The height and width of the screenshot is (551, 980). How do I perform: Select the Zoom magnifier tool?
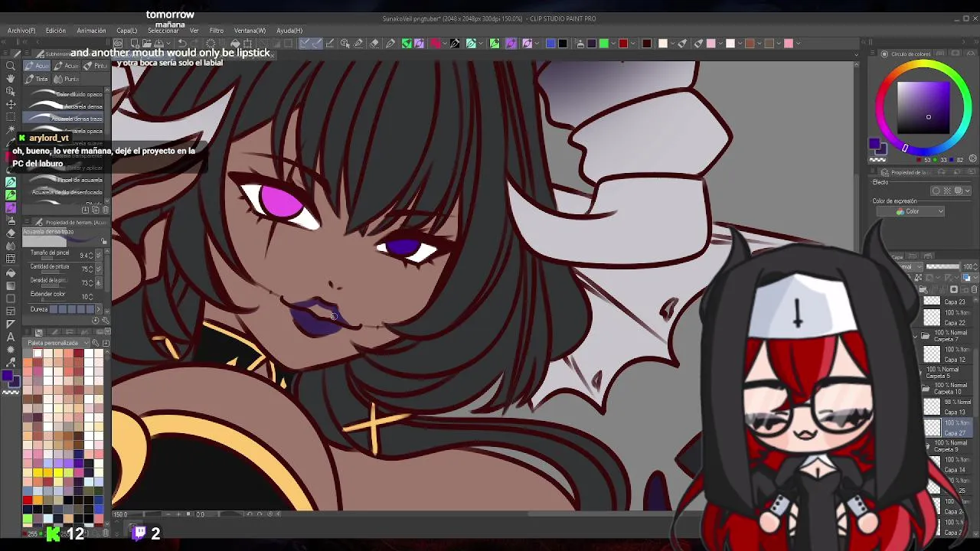11,66
